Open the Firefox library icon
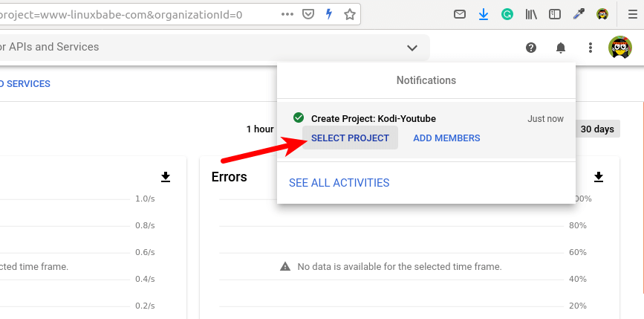Viewport: 644px width, 319px height. [x=531, y=14]
